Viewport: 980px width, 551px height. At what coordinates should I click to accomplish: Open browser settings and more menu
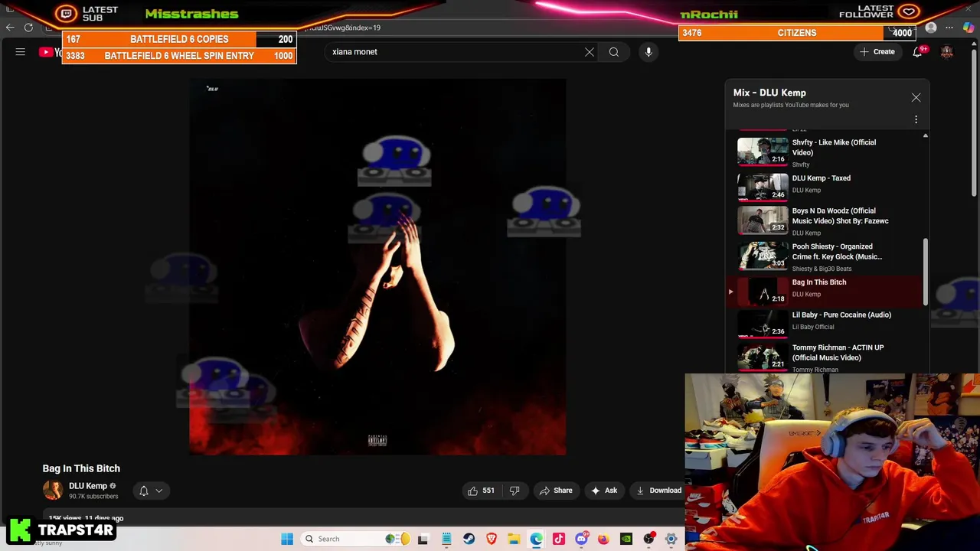(x=949, y=28)
